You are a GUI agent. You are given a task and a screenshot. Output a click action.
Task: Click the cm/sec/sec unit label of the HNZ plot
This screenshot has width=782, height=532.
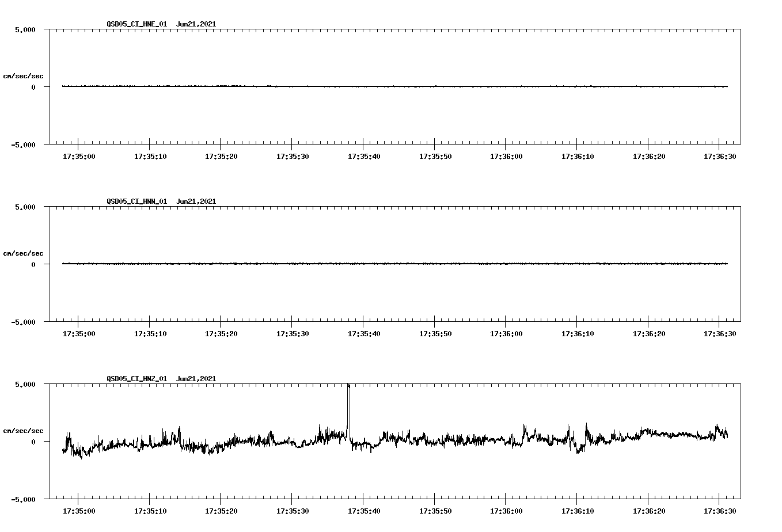pos(23,431)
